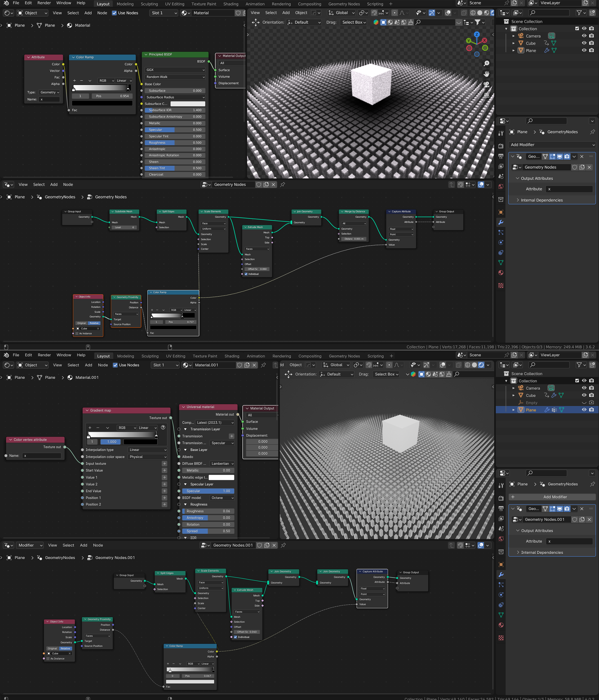Show the hidden Empty object in outliner
This screenshot has height=700, width=599.
(584, 403)
